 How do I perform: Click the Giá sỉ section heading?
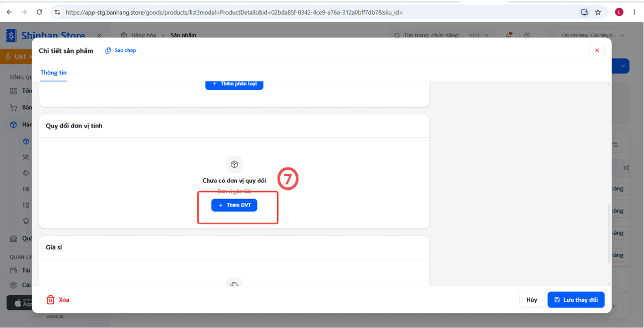54,247
